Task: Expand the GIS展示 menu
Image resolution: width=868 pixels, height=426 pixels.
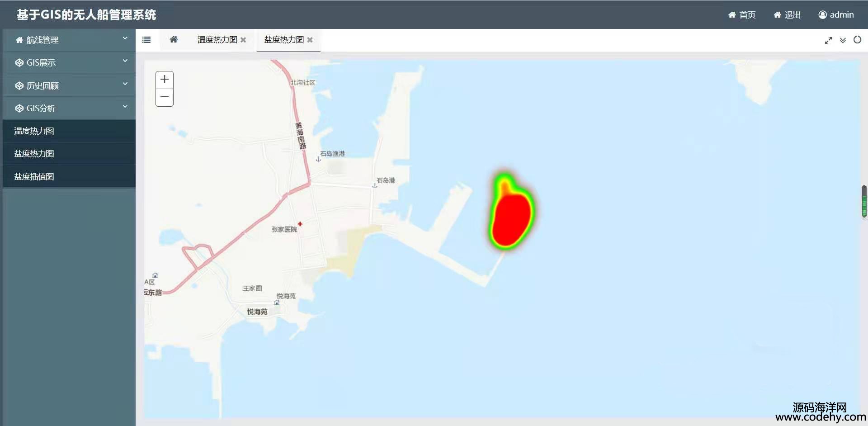Action: pos(69,63)
